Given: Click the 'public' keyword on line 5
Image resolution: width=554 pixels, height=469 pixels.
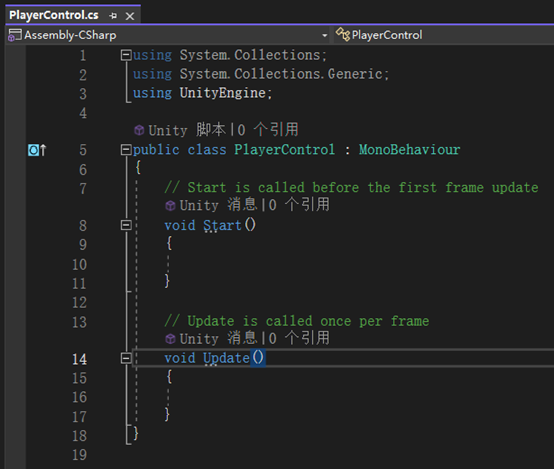Looking at the screenshot, I should coord(156,150).
